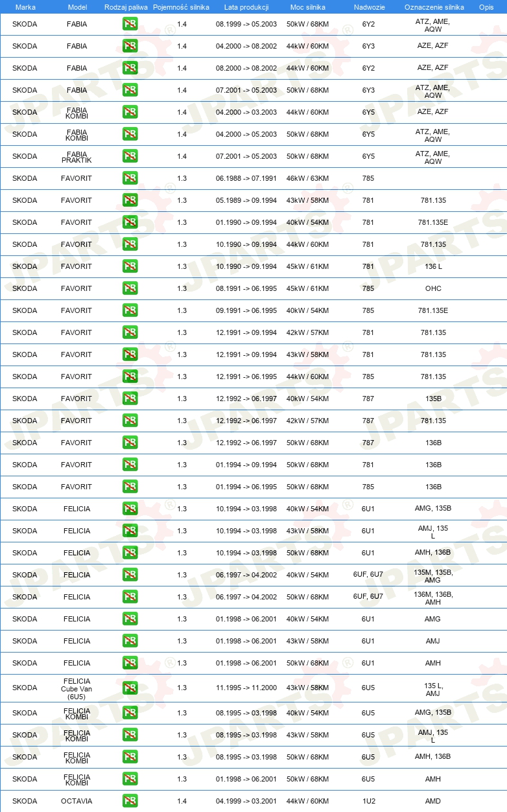Click fuel icon in Favorit 01.1994 -> 06.1995 row
Screen dimensions: 507x812
tap(130, 487)
